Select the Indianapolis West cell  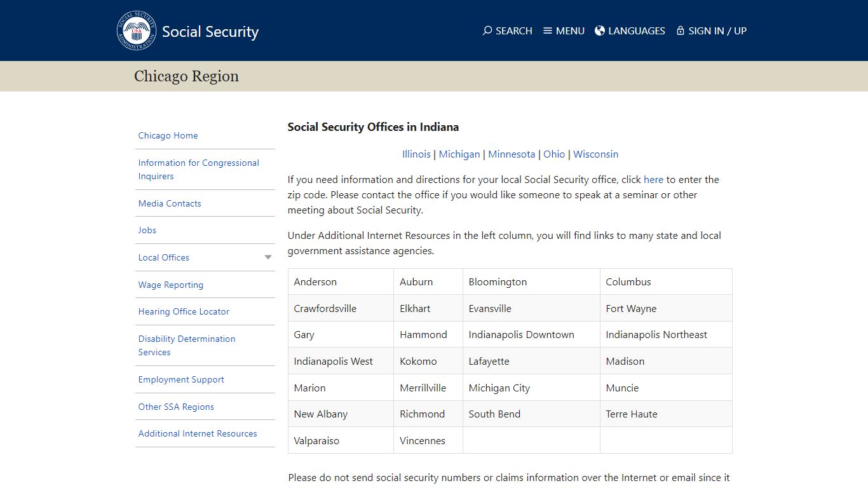tap(341, 361)
